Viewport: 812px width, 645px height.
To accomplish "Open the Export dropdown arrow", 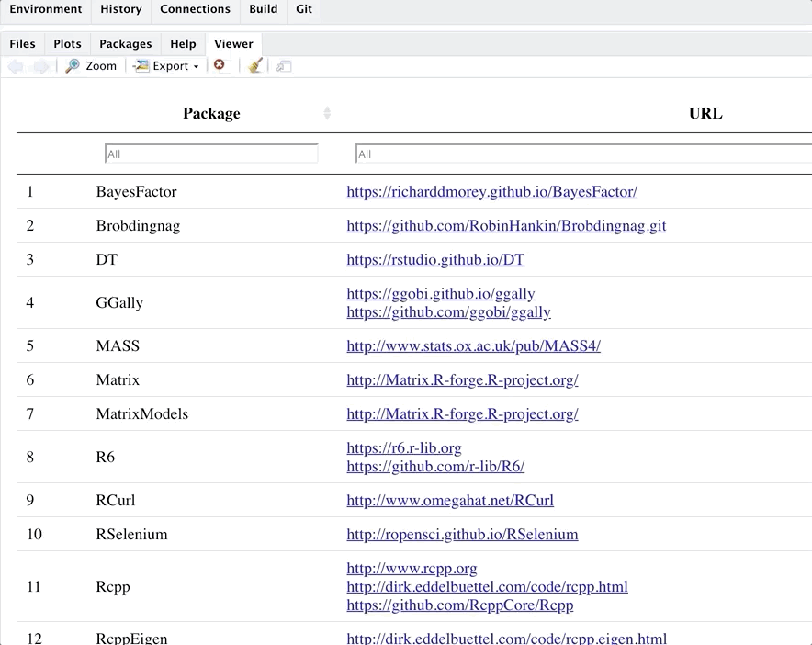I will 196,67.
